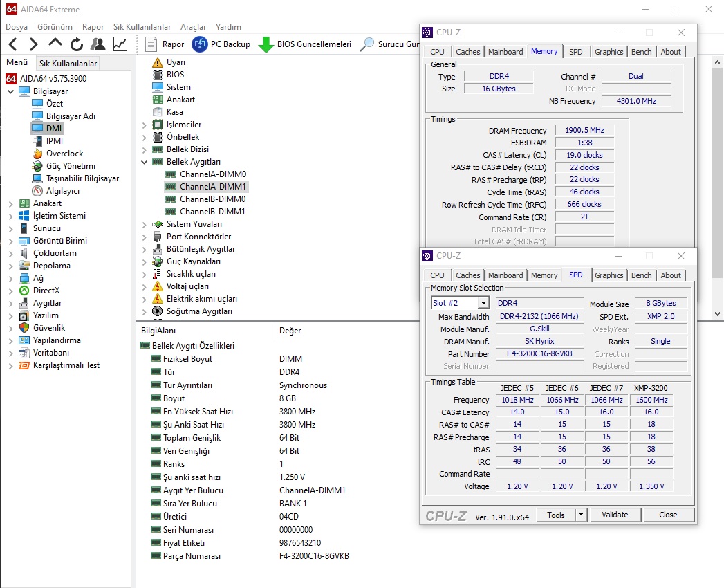Click the AIDA64 scrollbar down arrow
Image resolution: width=724 pixels, height=588 pixels.
point(717,313)
